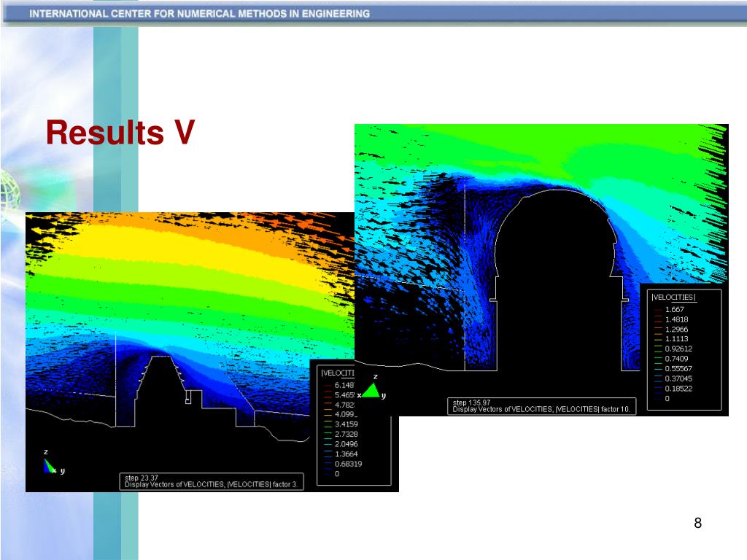747x560 pixels.
Task: Click the dome-shaped building silhouette in right plot
Action: click(x=558, y=281)
